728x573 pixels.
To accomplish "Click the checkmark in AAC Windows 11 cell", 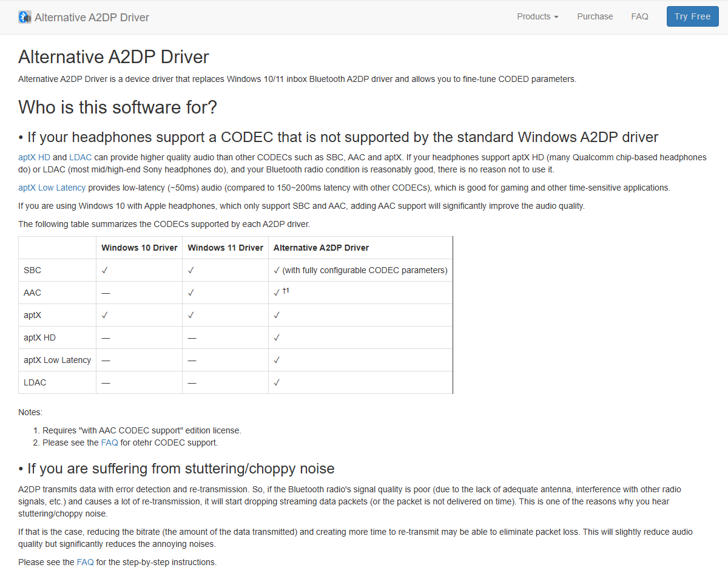I will (191, 293).
